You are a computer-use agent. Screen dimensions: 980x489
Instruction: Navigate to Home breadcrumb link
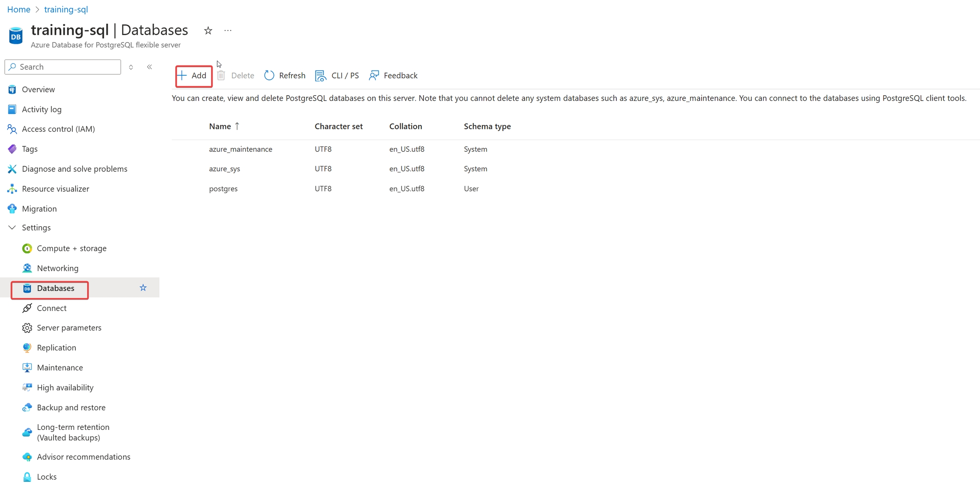pyautogui.click(x=19, y=9)
